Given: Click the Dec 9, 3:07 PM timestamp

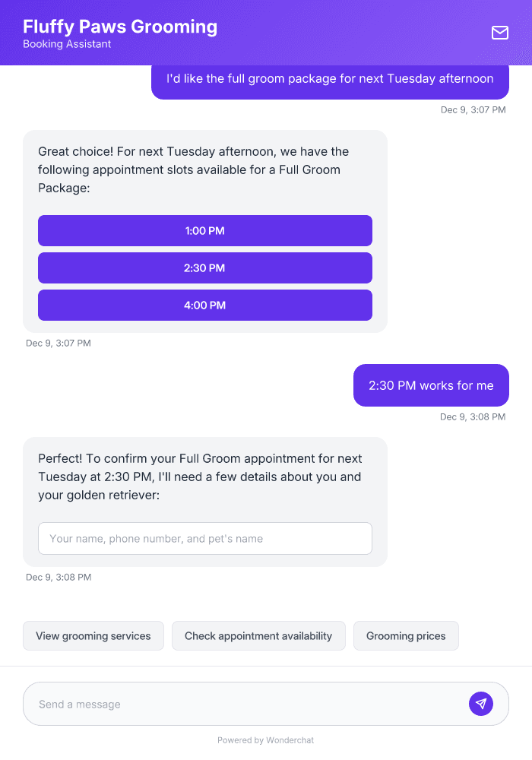Looking at the screenshot, I should 59,343.
